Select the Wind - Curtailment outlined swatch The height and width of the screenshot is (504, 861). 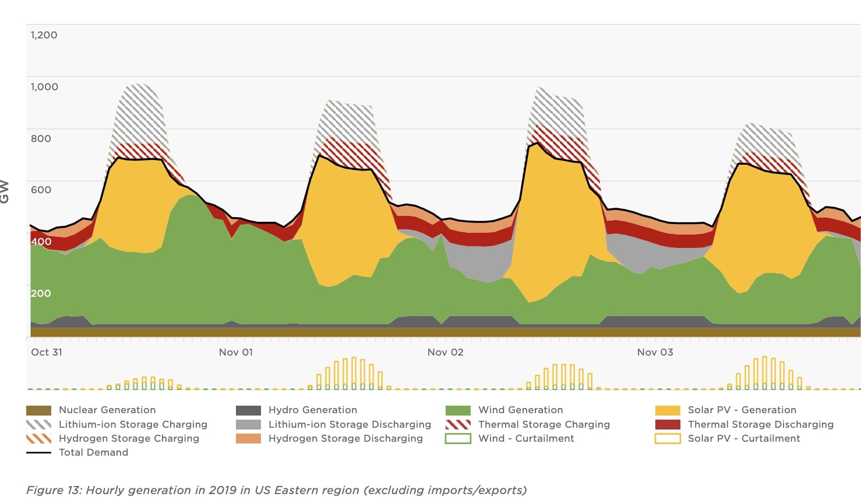[x=458, y=438]
